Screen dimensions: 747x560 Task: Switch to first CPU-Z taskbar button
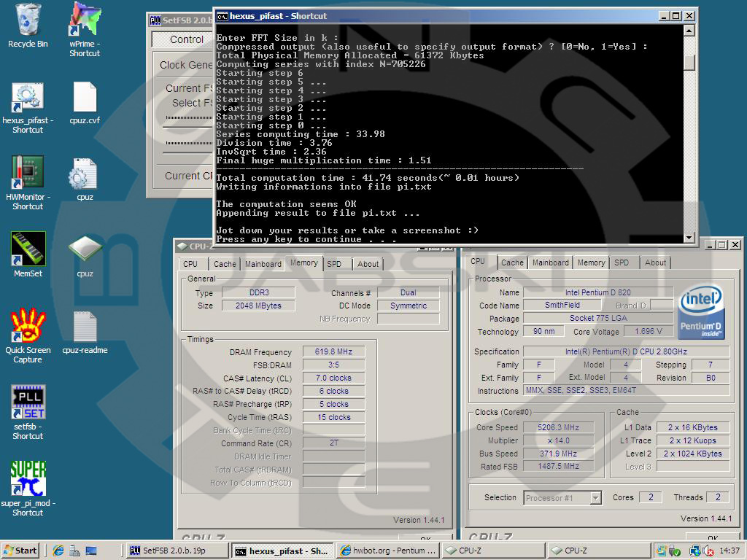coord(494,551)
